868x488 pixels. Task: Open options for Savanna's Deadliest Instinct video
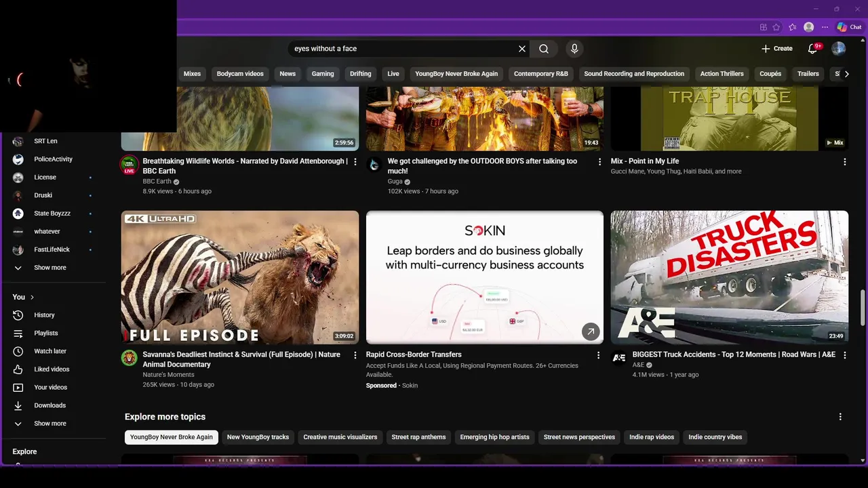[x=355, y=355]
